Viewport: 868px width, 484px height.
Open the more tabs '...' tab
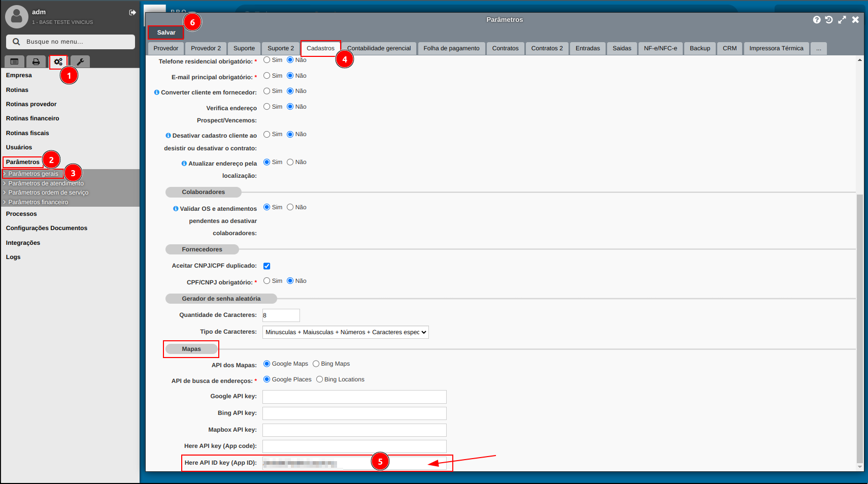point(818,48)
